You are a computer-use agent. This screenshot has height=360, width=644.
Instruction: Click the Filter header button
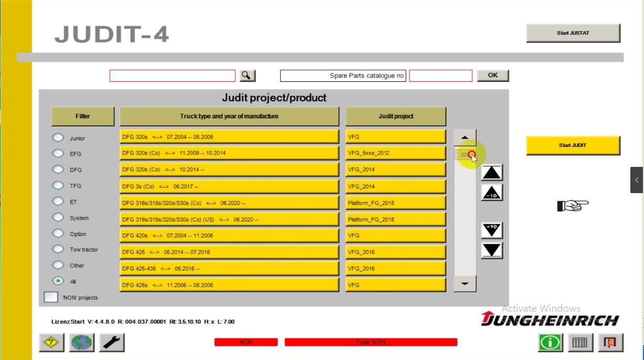(83, 117)
